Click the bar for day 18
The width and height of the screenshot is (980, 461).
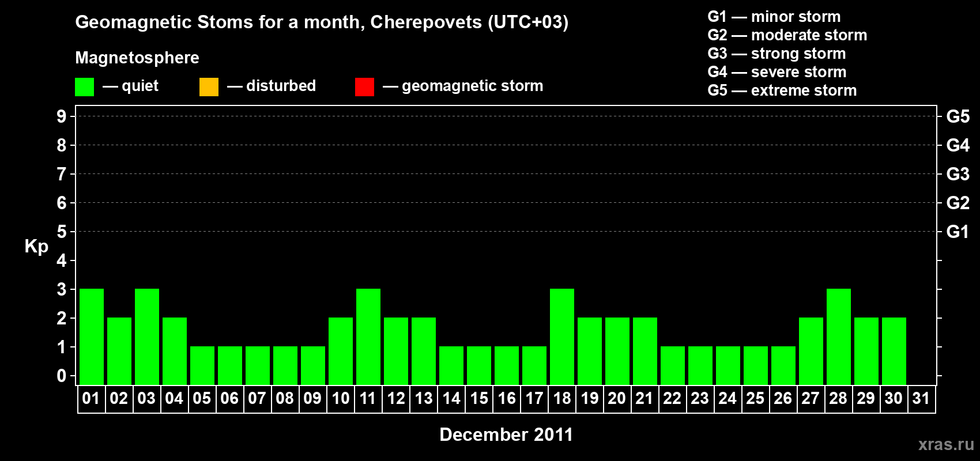pyautogui.click(x=562, y=337)
